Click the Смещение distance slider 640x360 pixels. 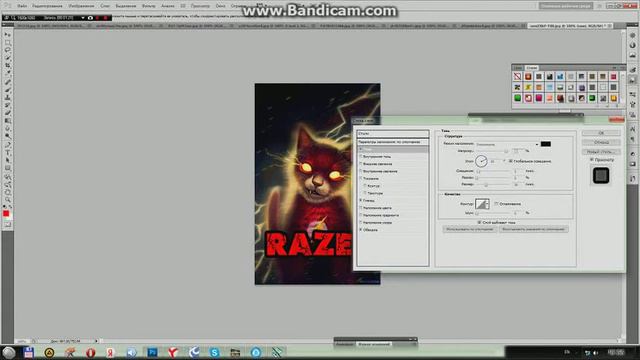point(492,172)
